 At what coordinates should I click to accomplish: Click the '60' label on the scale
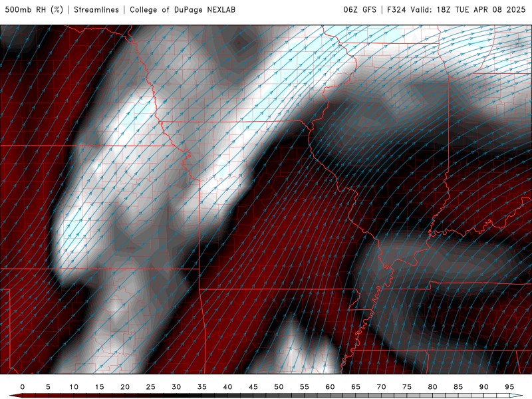(x=330, y=387)
